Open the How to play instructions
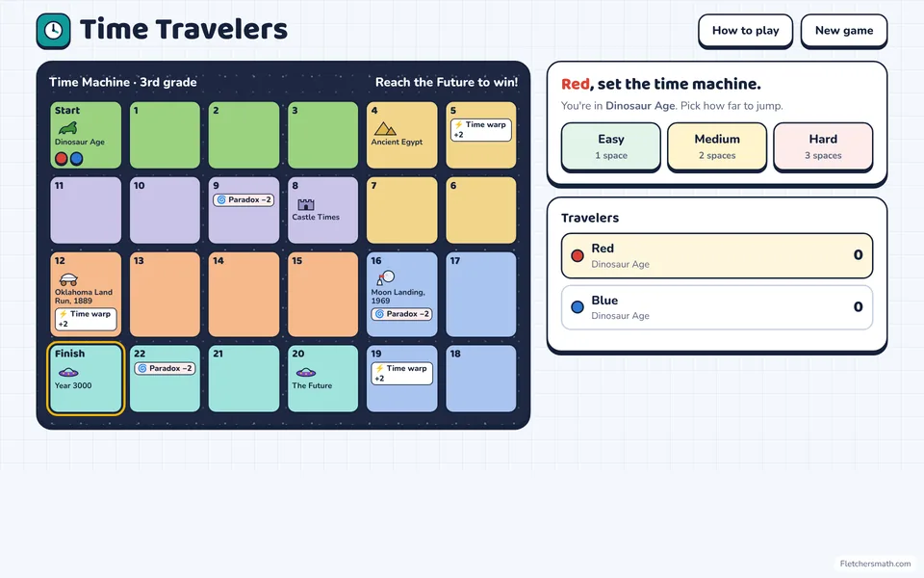The image size is (924, 578). tap(745, 31)
